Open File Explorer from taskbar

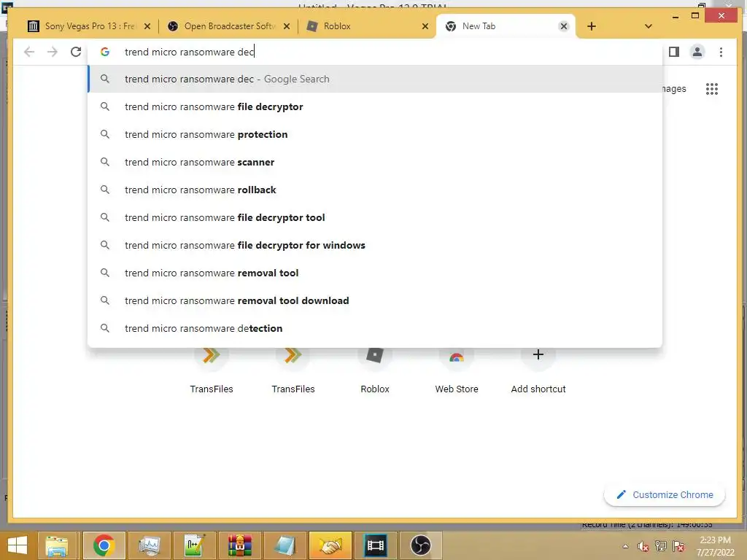(57, 545)
